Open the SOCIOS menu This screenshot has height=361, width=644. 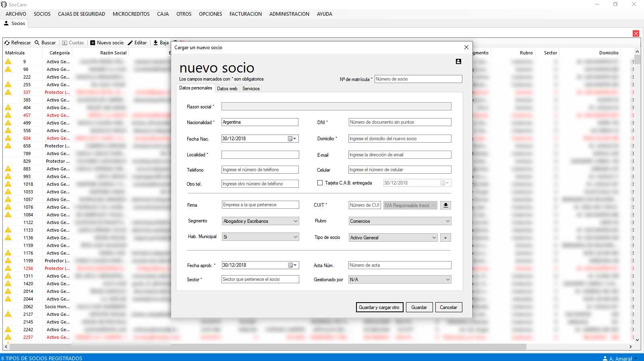(x=42, y=14)
